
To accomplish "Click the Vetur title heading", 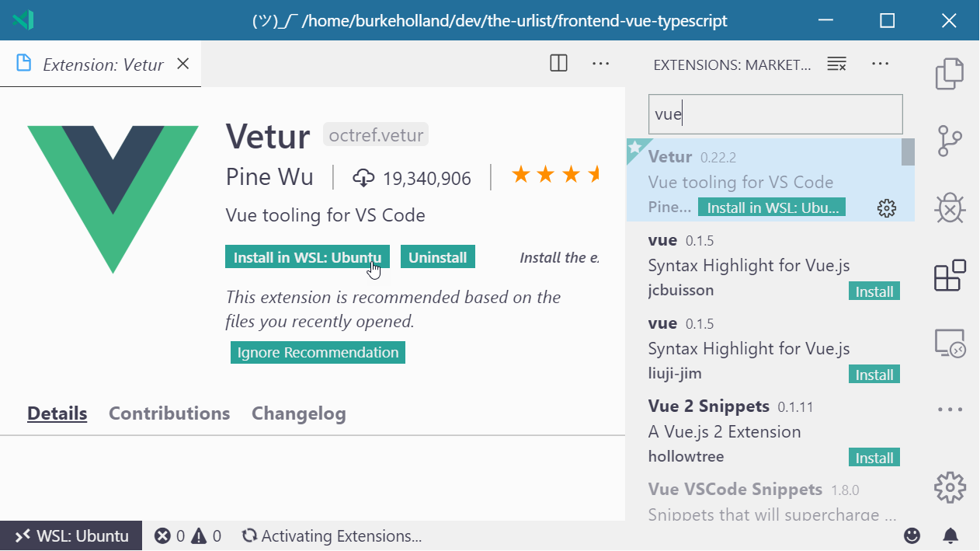I will (x=268, y=137).
